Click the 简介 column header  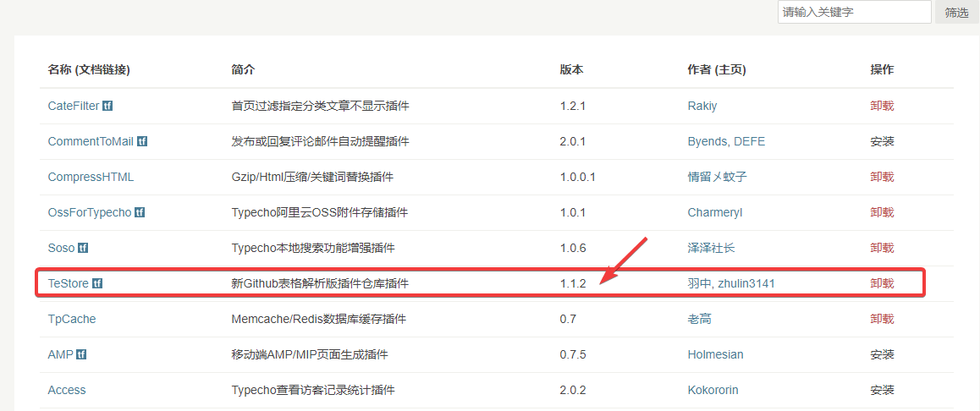(x=243, y=70)
